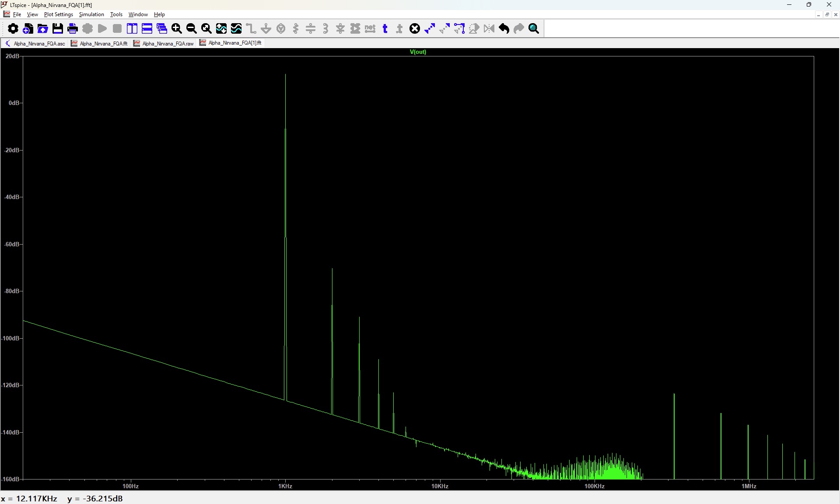Click the 20dB axis label
The width and height of the screenshot is (840, 504).
pos(12,56)
